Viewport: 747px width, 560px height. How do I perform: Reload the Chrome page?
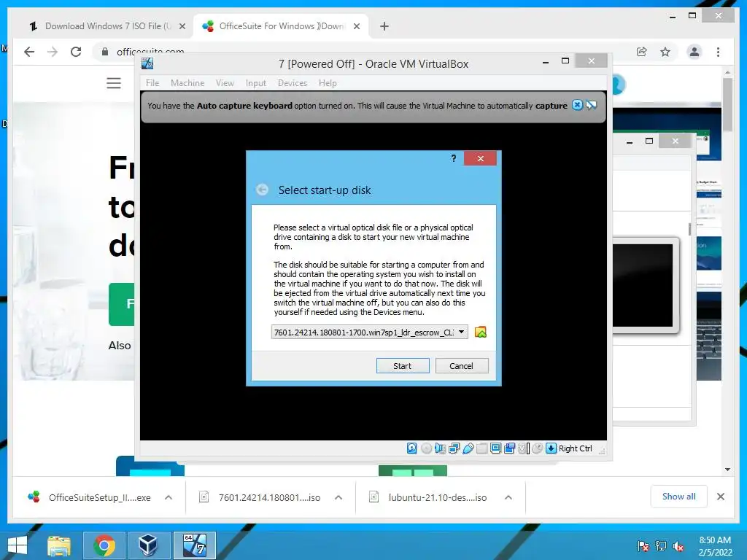click(x=76, y=52)
